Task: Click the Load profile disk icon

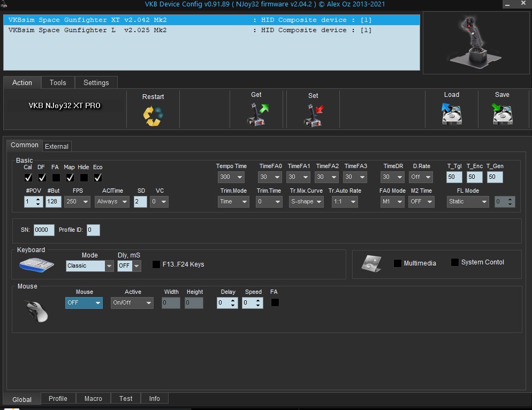Action: pos(452,114)
